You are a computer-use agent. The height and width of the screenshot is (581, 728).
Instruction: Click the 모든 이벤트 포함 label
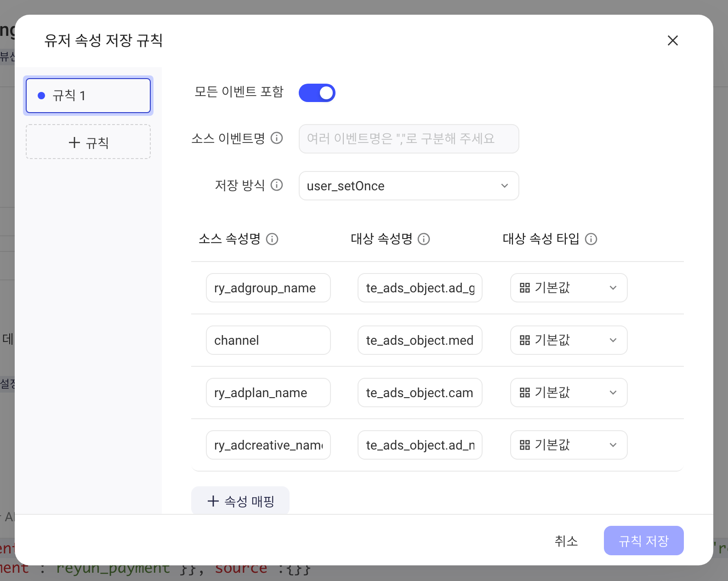[x=239, y=92]
